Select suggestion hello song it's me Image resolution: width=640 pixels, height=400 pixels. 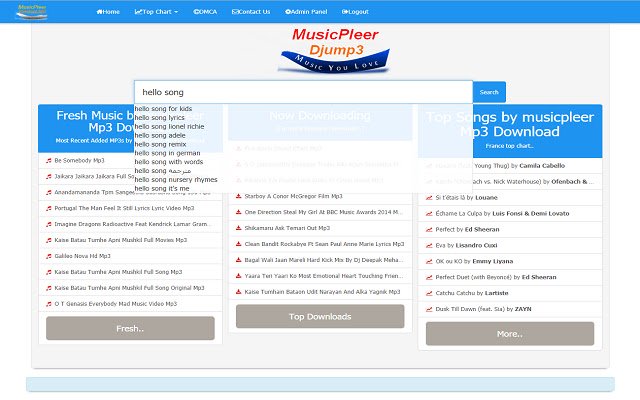coord(162,189)
